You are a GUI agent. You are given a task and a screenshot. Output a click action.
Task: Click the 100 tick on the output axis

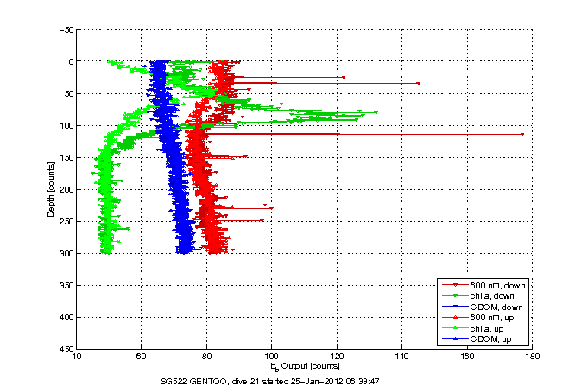tap(272, 356)
